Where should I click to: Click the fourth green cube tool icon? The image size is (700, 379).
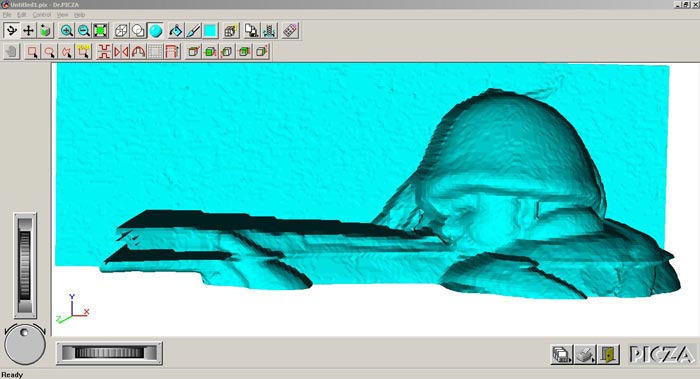[x=244, y=51]
